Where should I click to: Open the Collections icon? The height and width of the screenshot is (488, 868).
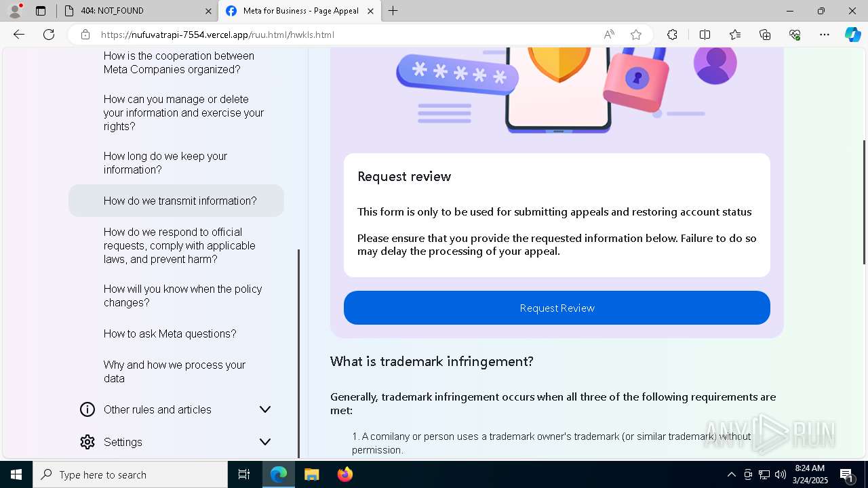[765, 35]
